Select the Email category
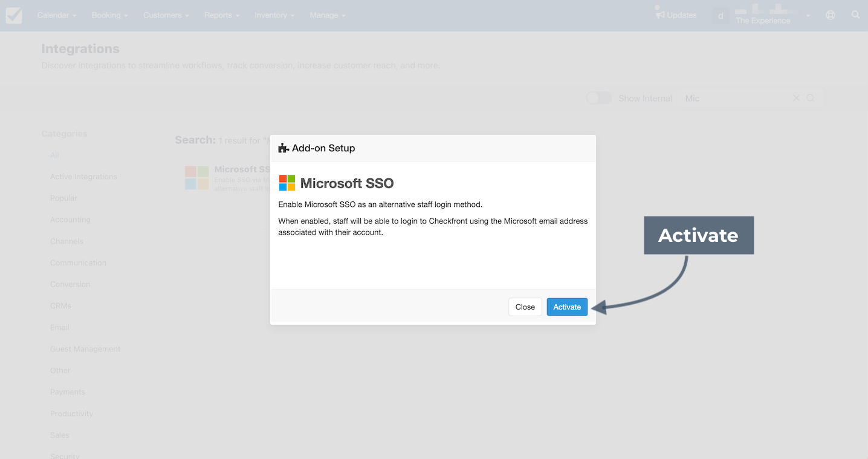Viewport: 868px width, 459px height. (x=60, y=327)
